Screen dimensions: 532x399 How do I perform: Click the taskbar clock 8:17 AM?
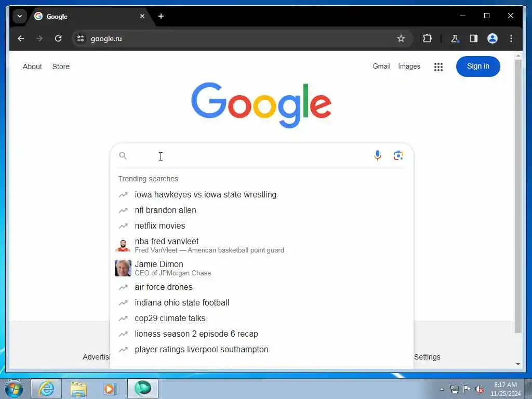[x=506, y=389]
